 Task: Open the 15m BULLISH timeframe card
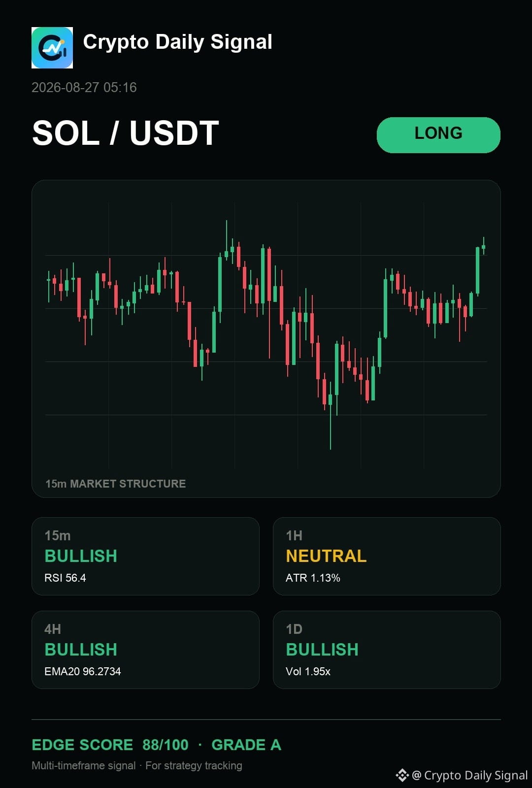pos(145,556)
